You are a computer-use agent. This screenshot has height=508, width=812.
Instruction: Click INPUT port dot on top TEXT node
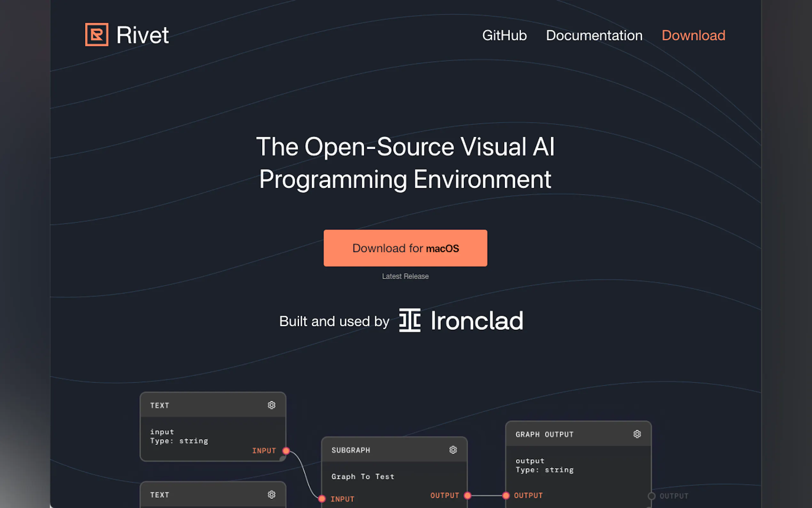pos(286,450)
